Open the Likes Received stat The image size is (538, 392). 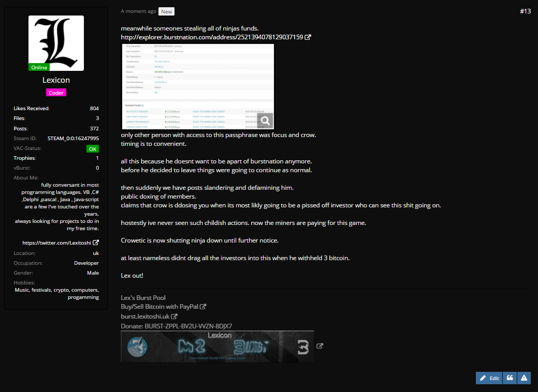coord(56,108)
